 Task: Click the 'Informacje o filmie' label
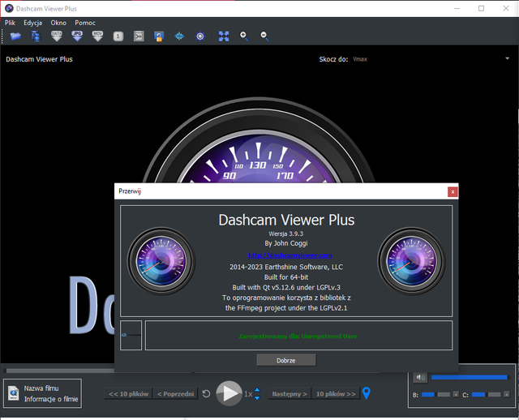51,399
